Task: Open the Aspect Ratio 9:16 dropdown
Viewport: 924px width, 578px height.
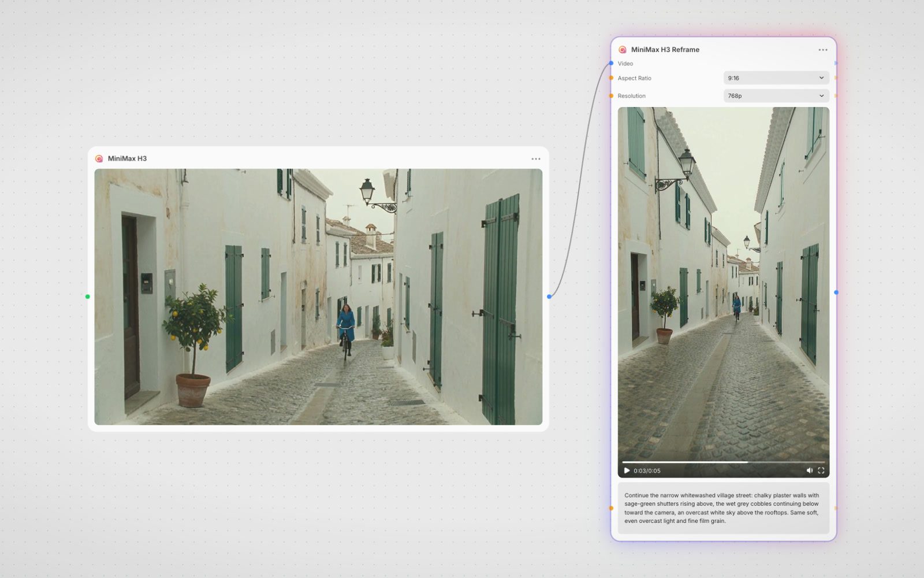Action: pos(776,78)
